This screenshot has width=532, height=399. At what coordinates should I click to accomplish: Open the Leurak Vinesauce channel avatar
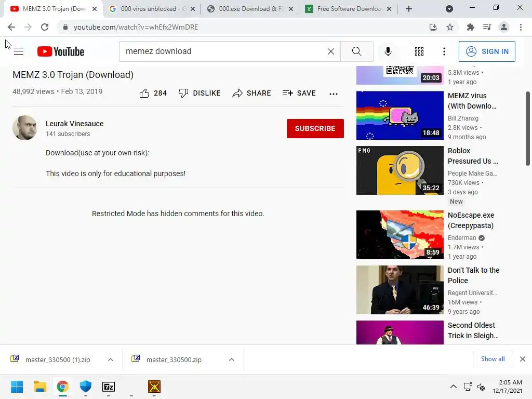(25, 128)
